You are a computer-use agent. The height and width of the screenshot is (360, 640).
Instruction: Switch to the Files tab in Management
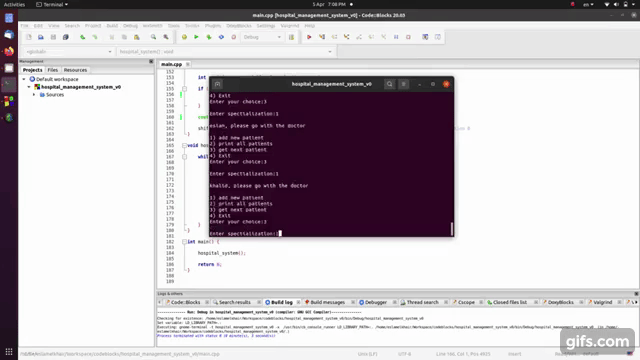click(53, 70)
